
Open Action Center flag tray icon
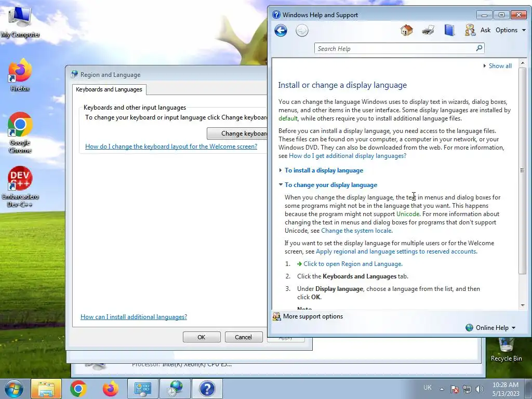(455, 389)
